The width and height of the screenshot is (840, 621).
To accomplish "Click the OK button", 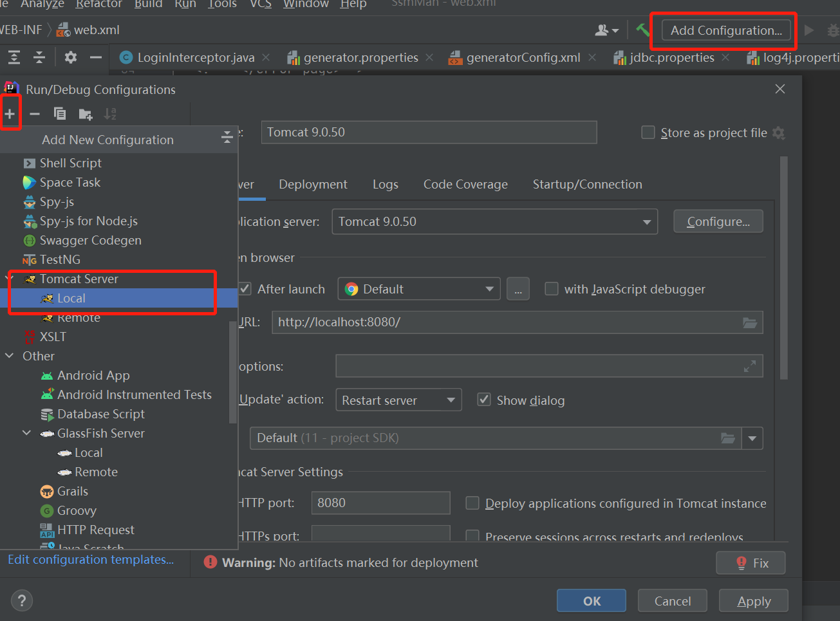I will (592, 600).
